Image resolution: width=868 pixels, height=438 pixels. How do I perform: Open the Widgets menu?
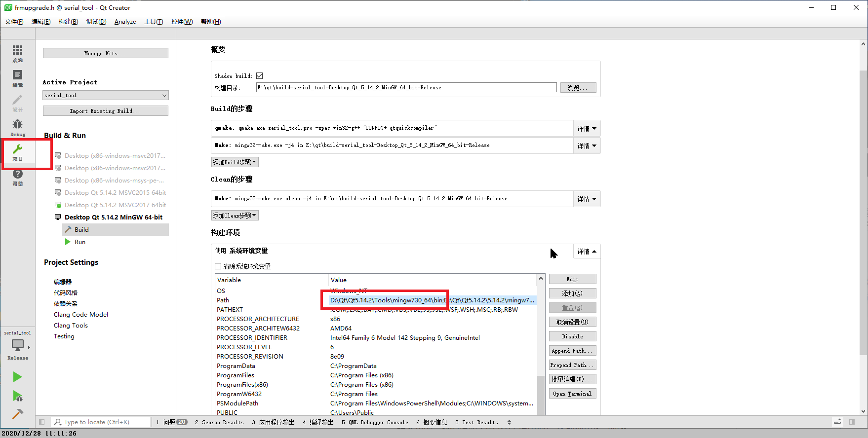click(182, 21)
